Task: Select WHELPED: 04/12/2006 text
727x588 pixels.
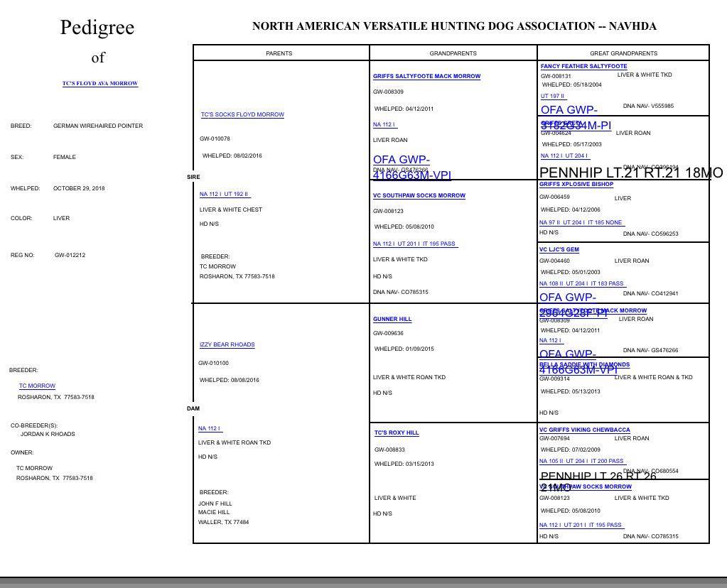Action: 570,210
